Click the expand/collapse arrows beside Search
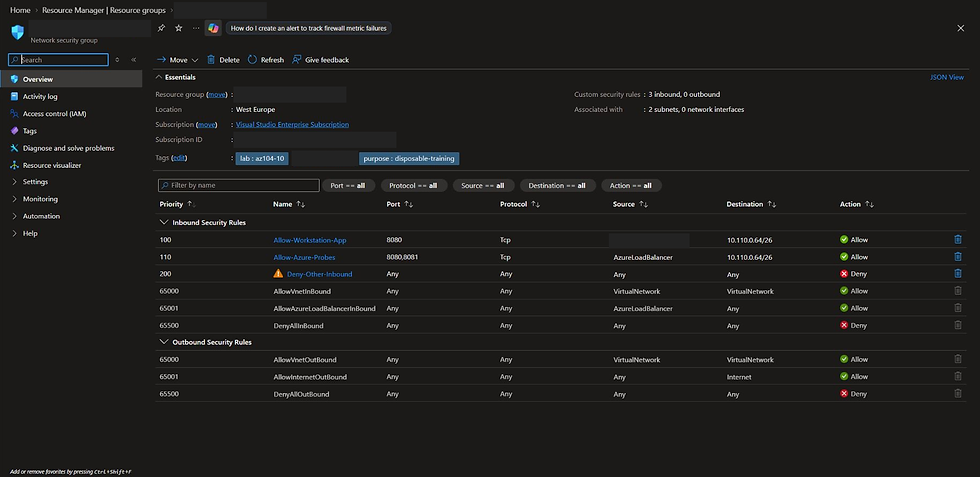This screenshot has height=477, width=980. pos(117,60)
